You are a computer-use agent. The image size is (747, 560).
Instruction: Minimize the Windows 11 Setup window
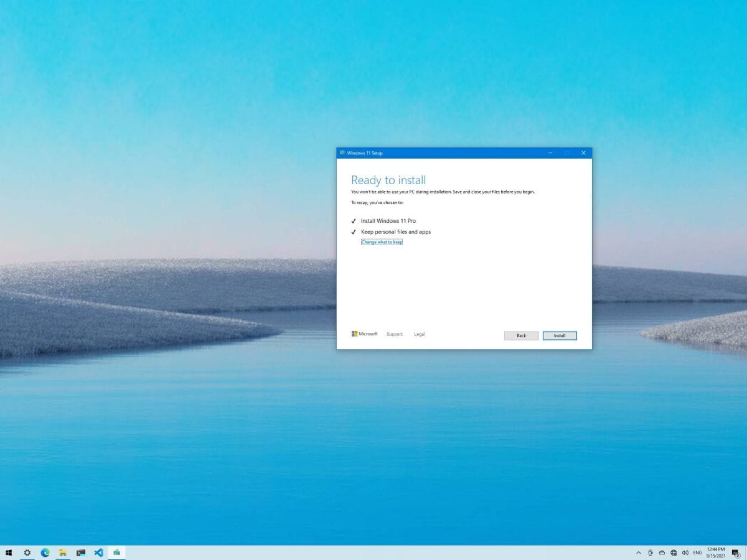pos(550,152)
